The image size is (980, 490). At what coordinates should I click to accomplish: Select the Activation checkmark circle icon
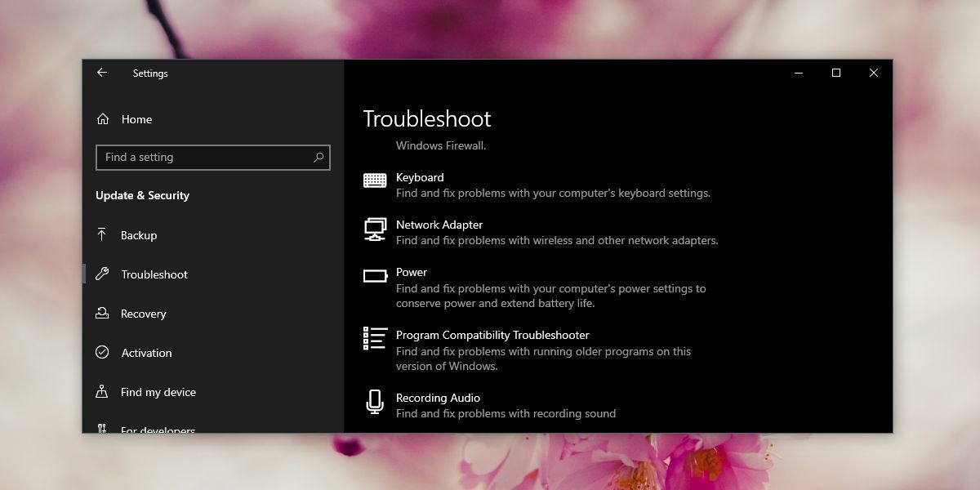point(102,353)
